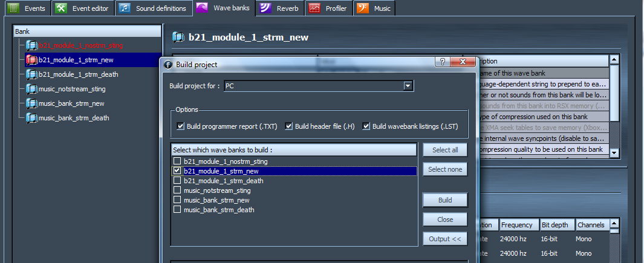
Task: Click the Events tab icon
Action: [x=13, y=8]
